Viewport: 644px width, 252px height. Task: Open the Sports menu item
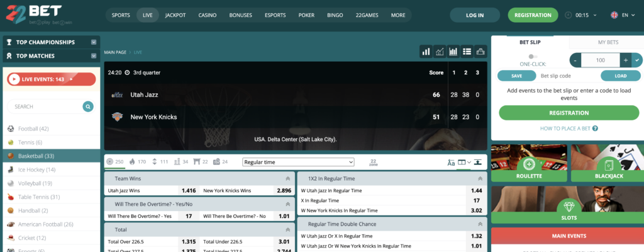click(x=121, y=15)
